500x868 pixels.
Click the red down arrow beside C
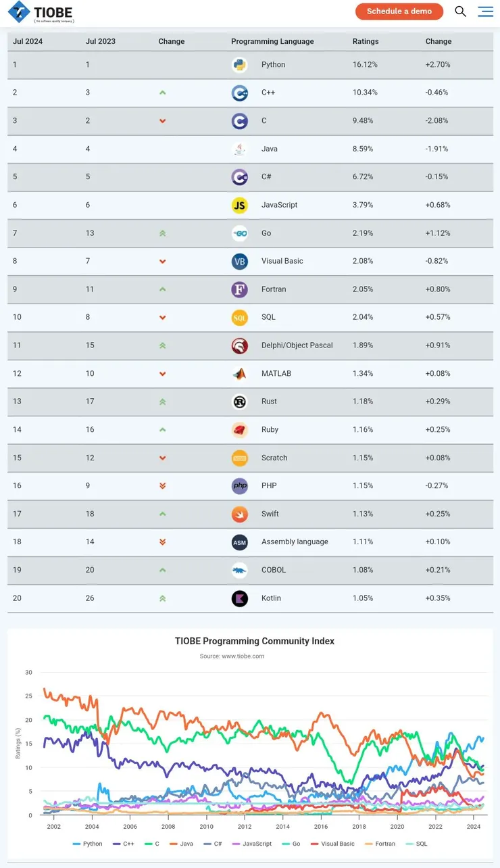(x=163, y=121)
